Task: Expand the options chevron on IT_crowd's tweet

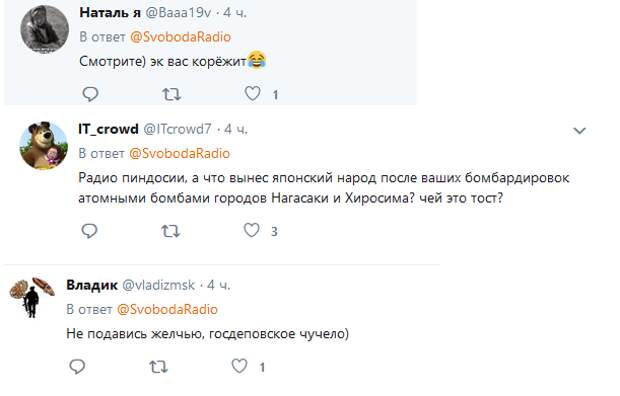Action: pos(579,130)
